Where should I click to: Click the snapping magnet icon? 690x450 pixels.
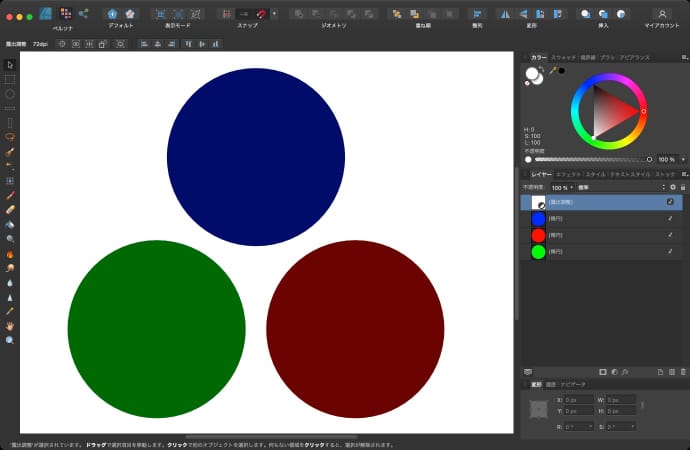point(261,14)
